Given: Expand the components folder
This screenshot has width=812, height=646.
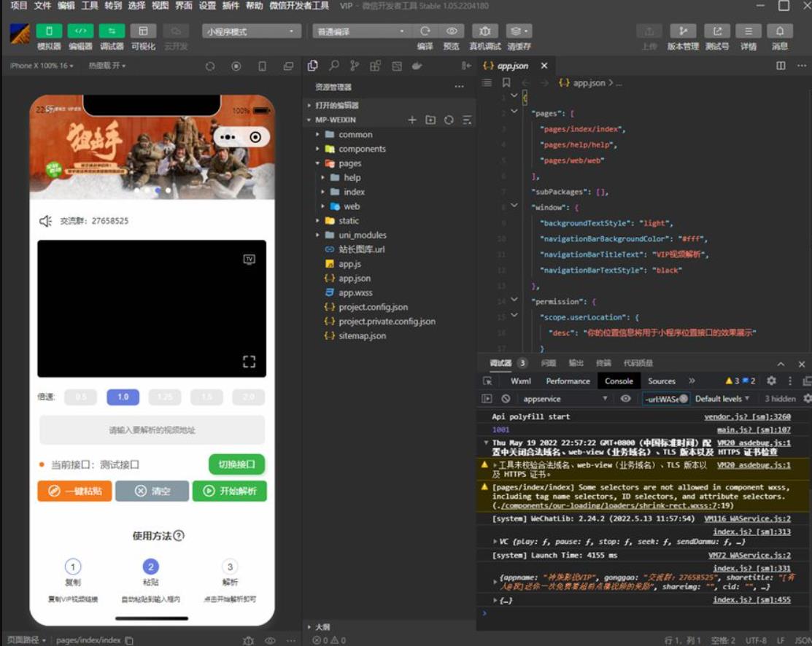Looking at the screenshot, I should tap(362, 149).
